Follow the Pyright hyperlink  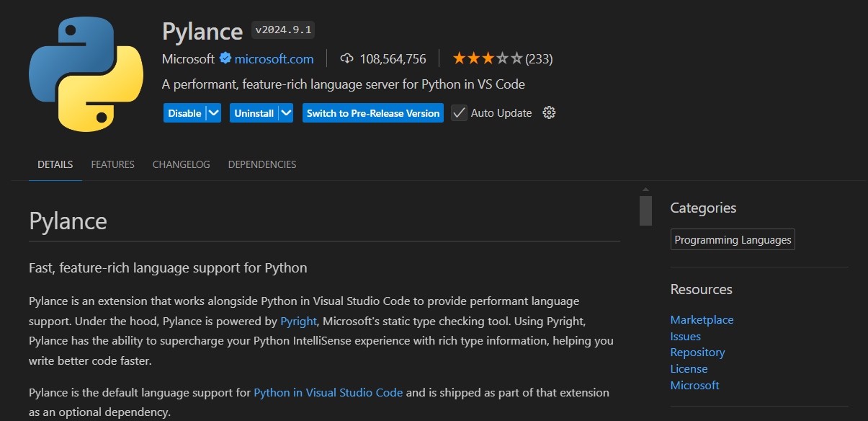(x=298, y=321)
